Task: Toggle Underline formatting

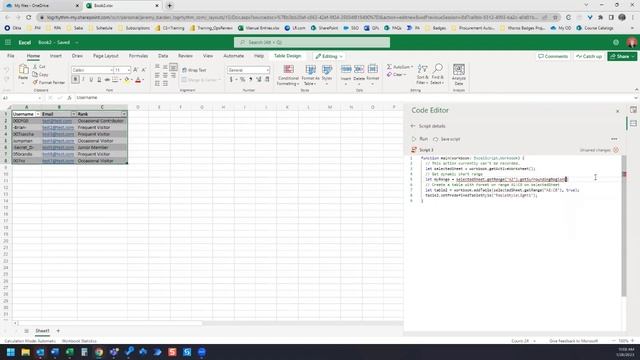Action: pos(91,80)
